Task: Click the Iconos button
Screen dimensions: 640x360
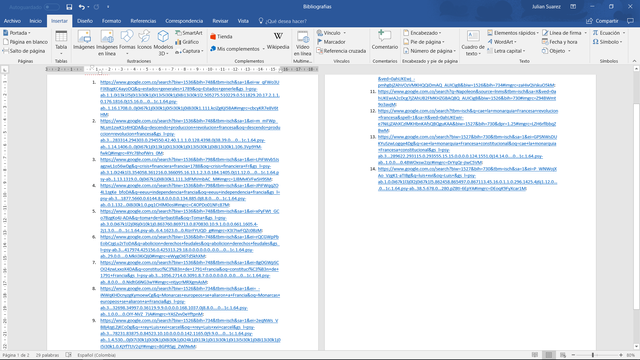Action: click(x=144, y=41)
